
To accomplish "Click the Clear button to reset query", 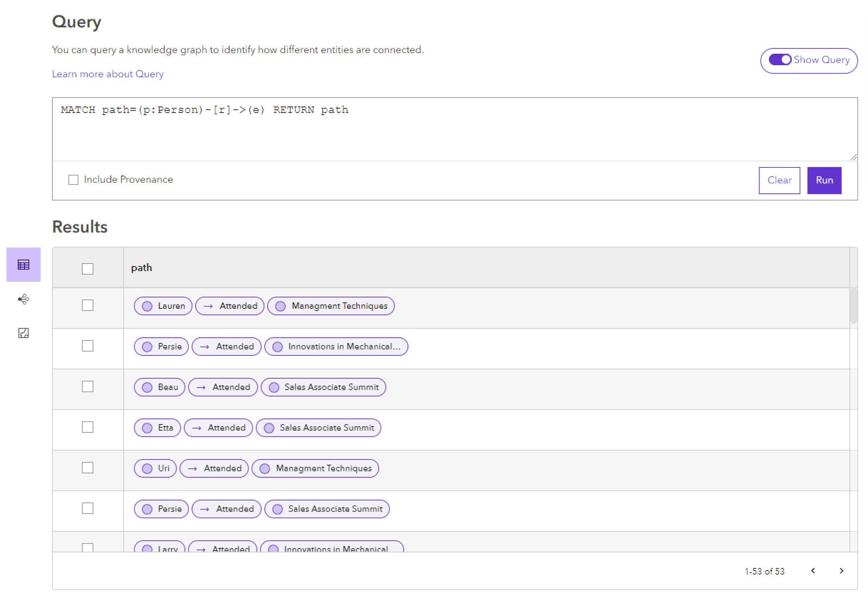I will 780,180.
